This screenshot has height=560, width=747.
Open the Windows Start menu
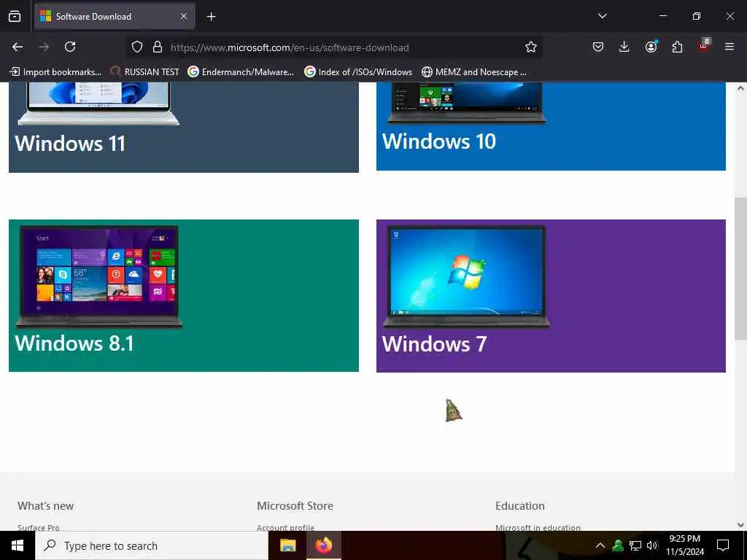click(x=18, y=545)
